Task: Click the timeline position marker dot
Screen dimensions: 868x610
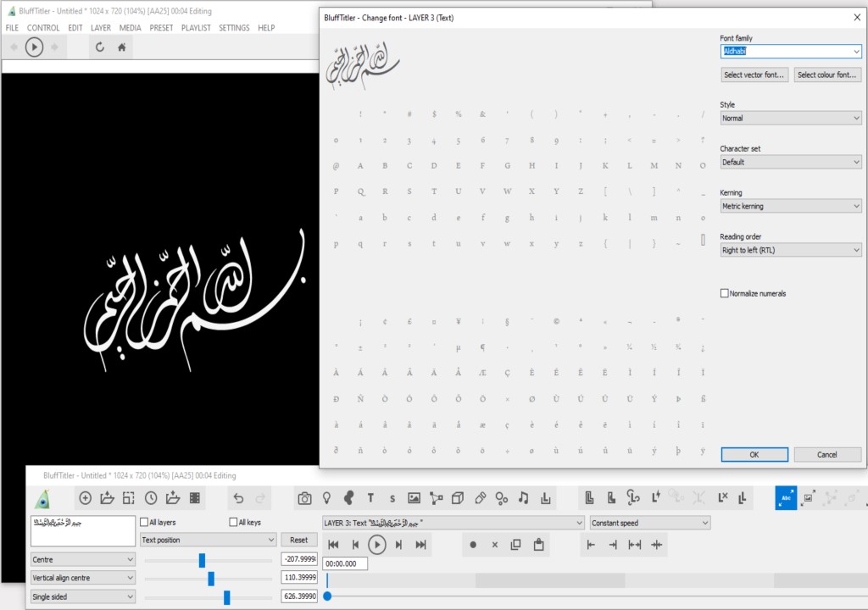Action: point(327,596)
